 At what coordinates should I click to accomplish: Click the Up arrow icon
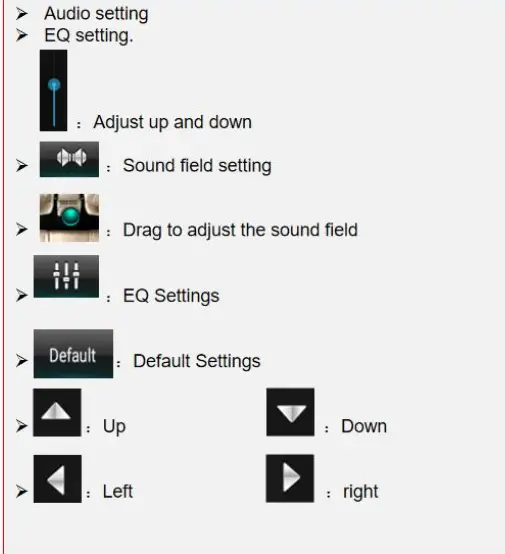click(x=57, y=412)
